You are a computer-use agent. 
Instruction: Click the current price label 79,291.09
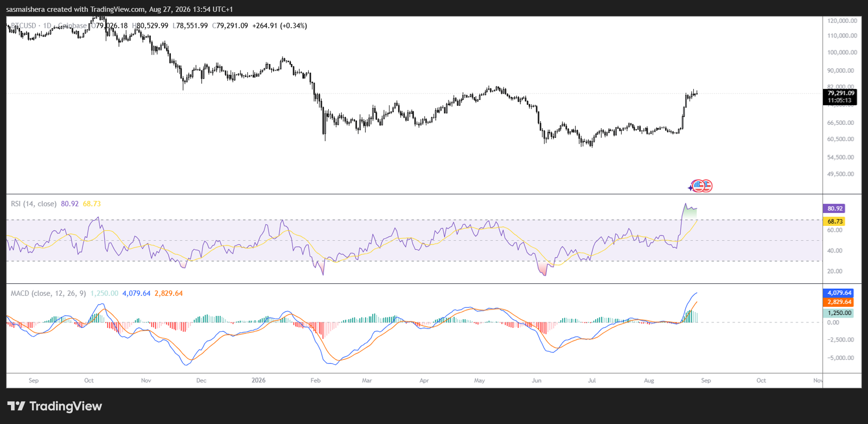coord(840,93)
